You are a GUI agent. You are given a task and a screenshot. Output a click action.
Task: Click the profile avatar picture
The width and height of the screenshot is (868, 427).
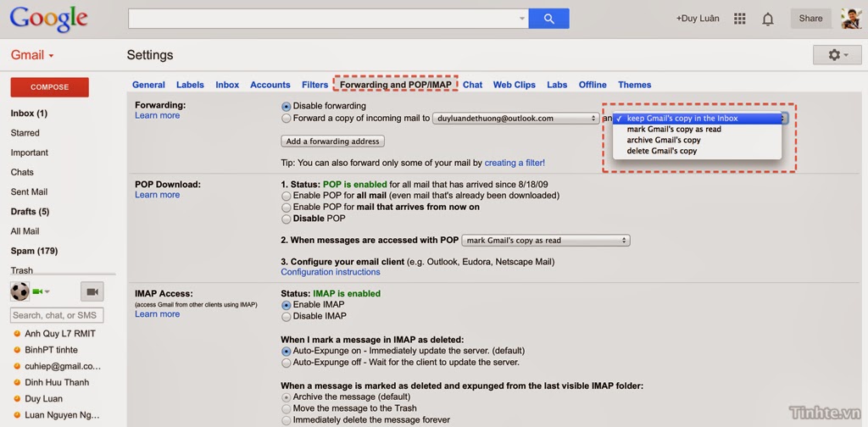(850, 19)
